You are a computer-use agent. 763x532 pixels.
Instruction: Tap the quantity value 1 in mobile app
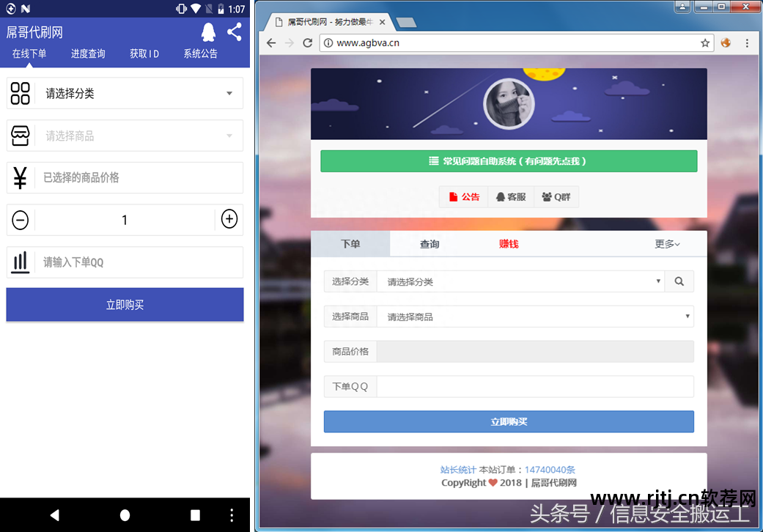(125, 220)
